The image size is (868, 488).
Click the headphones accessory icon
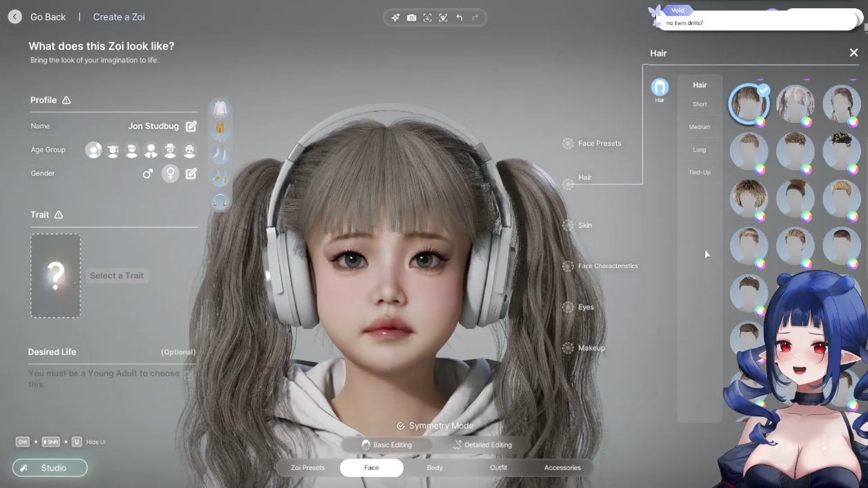[x=220, y=201]
